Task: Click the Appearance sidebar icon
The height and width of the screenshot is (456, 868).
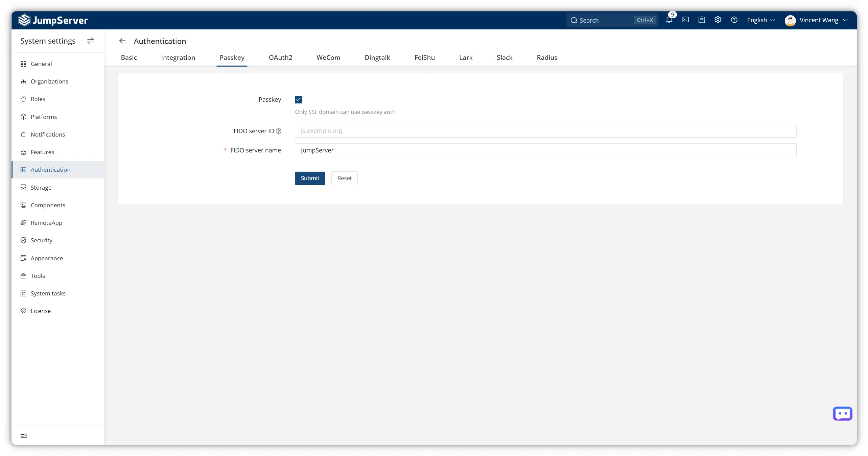Action: (x=23, y=258)
